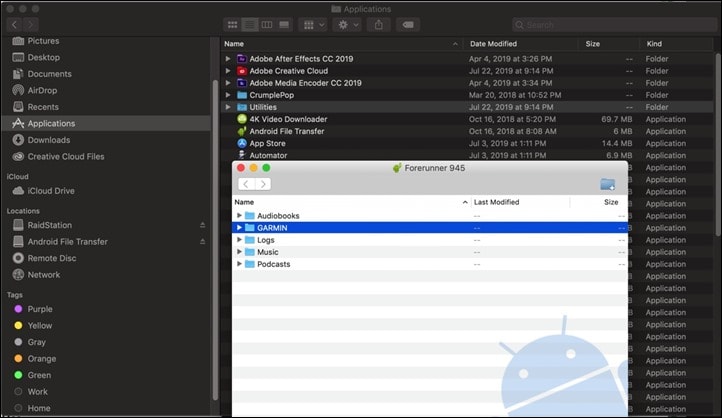This screenshot has height=418, width=722.
Task: Create new folder in Forerunner 945 window
Action: 608,184
